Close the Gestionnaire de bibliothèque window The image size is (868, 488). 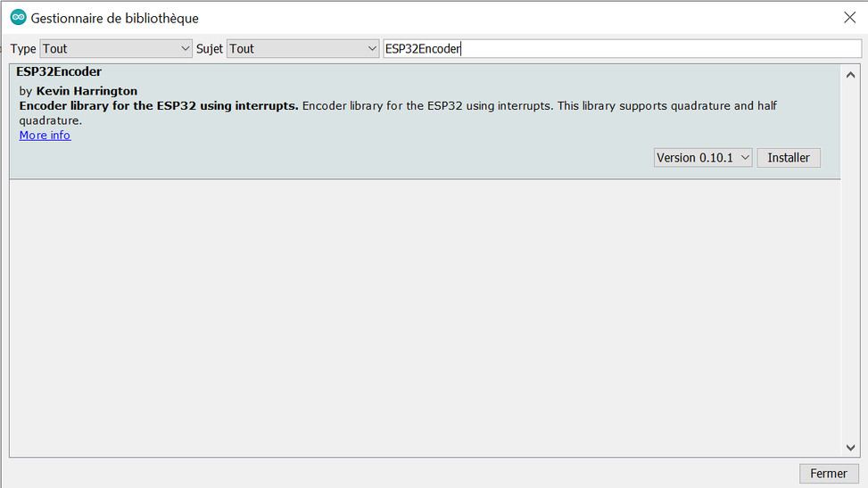point(849,18)
